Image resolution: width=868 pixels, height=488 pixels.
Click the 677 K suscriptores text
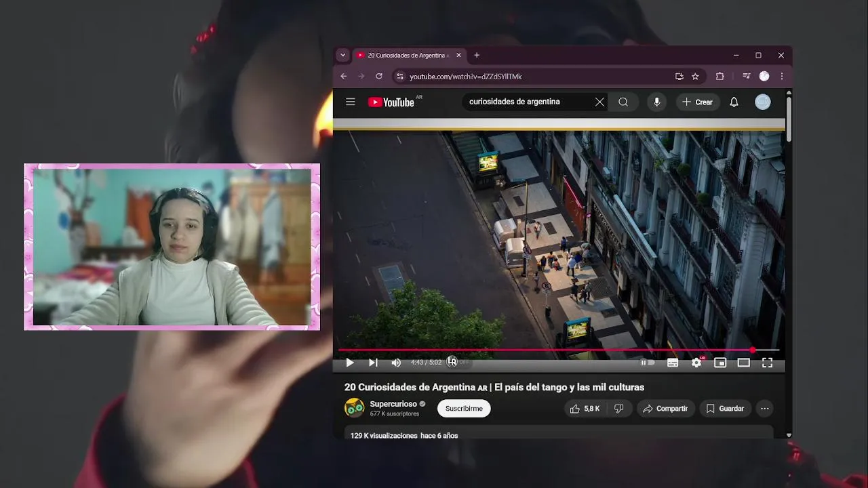[x=395, y=413]
